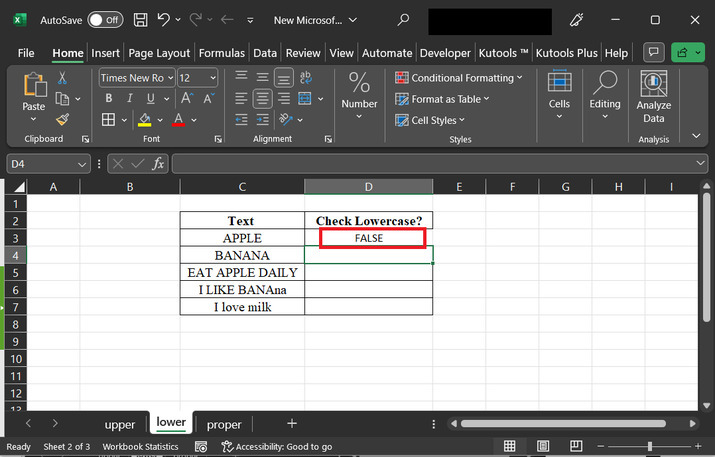Click the green Share button
Image resolution: width=715 pixels, height=457 pixels.
click(x=688, y=52)
